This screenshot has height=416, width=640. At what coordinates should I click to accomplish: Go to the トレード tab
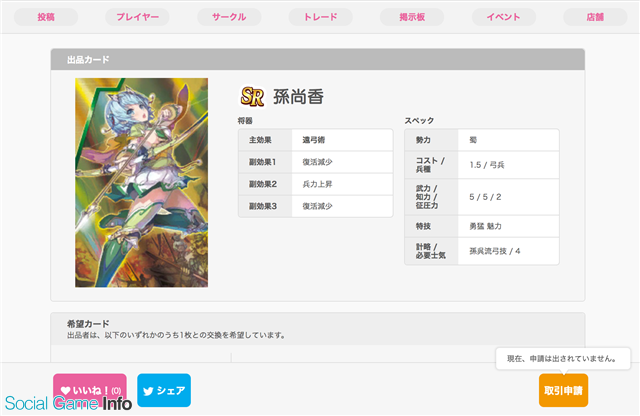click(x=320, y=17)
